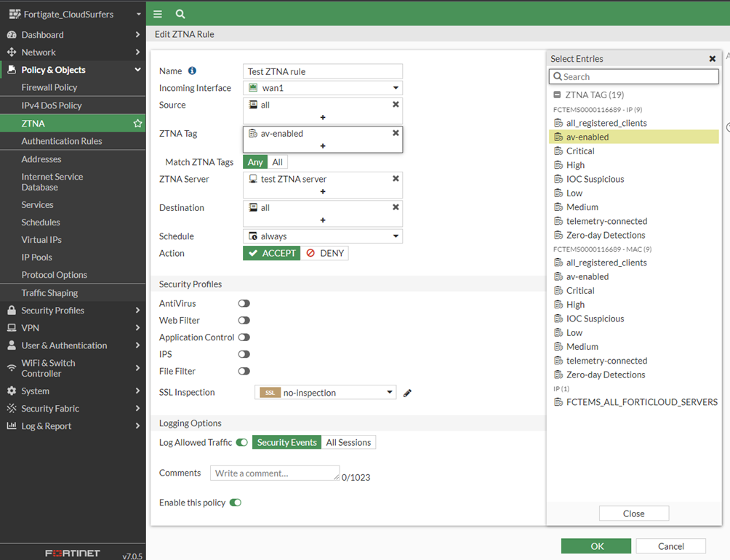The width and height of the screenshot is (730, 560).
Task: Remove test ZTNA server entry
Action: click(396, 178)
